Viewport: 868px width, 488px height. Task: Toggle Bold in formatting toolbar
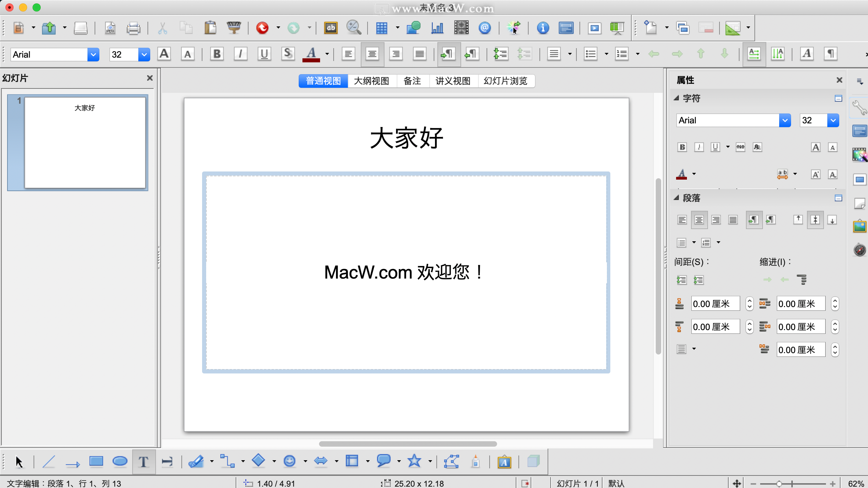pos(217,54)
